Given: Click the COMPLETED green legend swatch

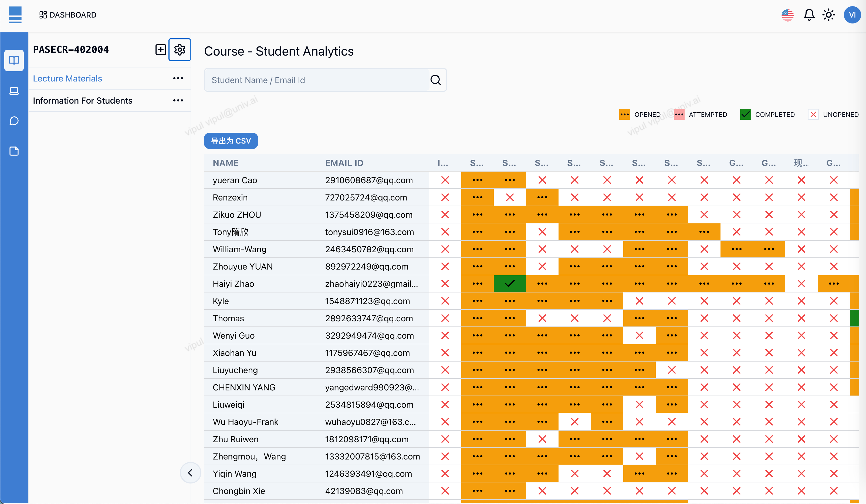Looking at the screenshot, I should coord(745,114).
